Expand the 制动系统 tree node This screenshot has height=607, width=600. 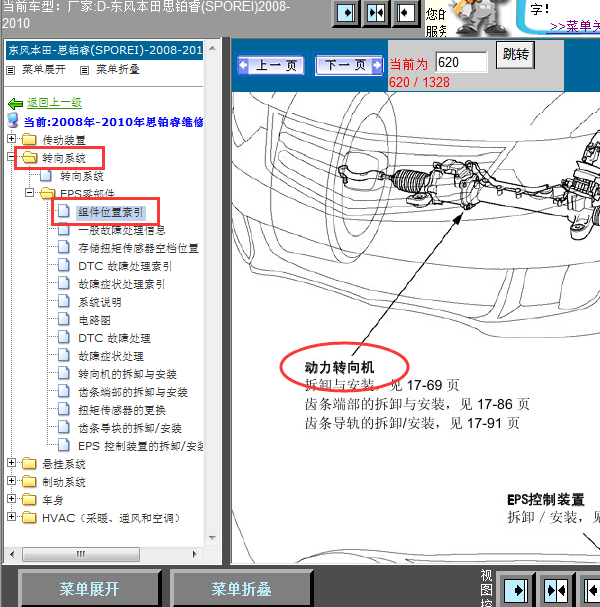click(12, 481)
